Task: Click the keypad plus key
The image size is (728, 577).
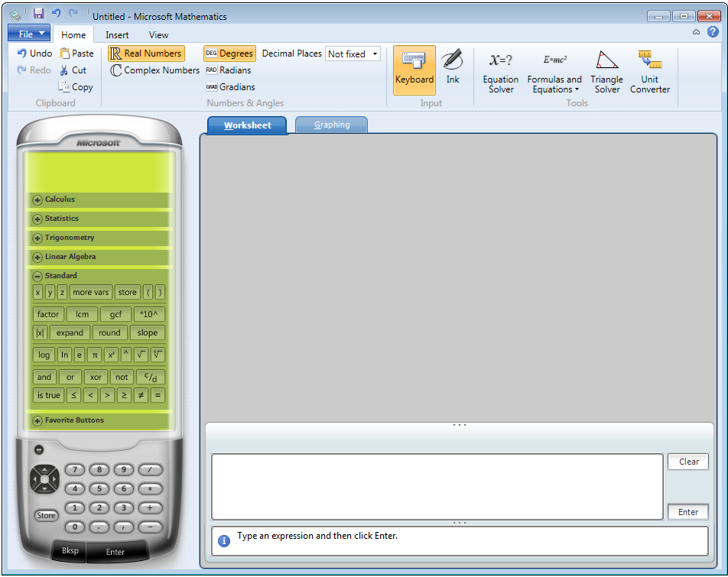Action: click(150, 508)
